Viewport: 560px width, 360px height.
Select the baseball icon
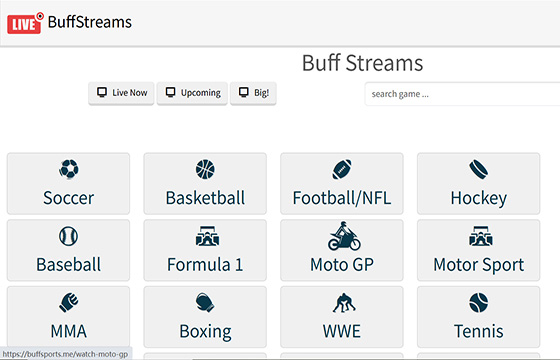(69, 236)
